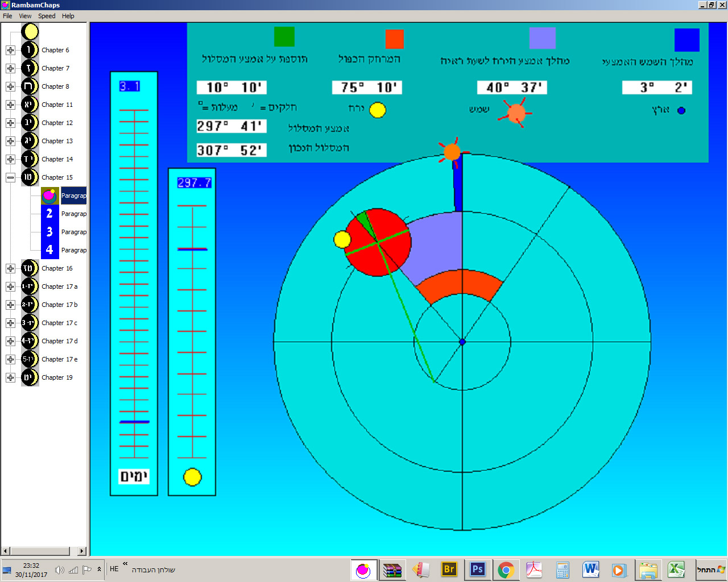Select the Chapter 13 tree icon

[x=30, y=141]
